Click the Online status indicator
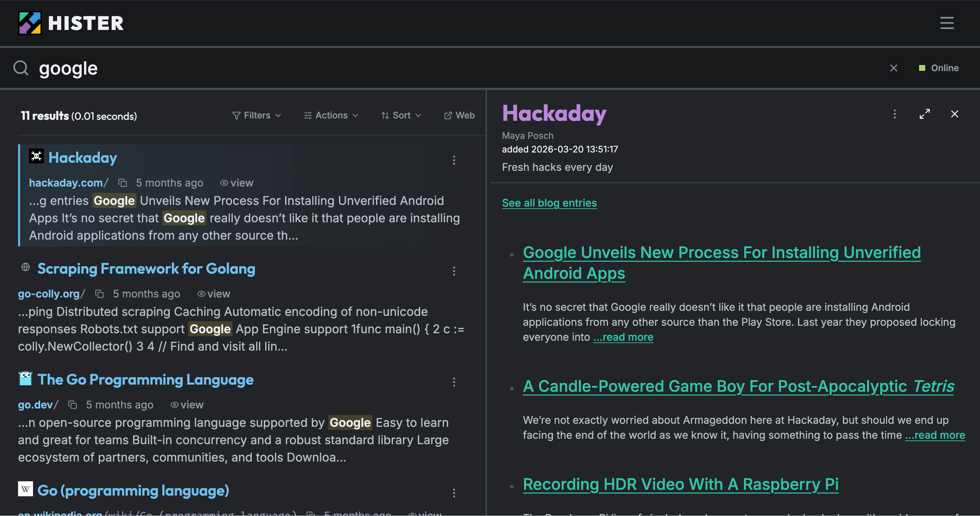The width and height of the screenshot is (980, 516). (x=939, y=68)
